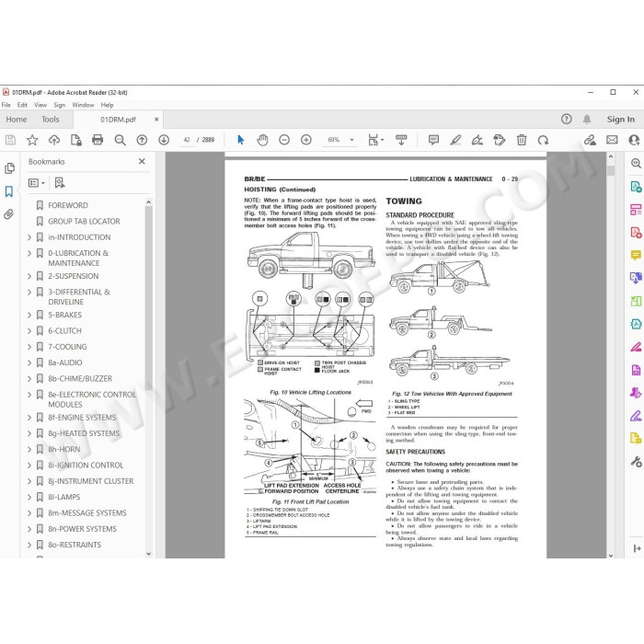Viewport: 644px width, 644px height.
Task: Select the 01DRM.pdf document tab
Action: (118, 120)
